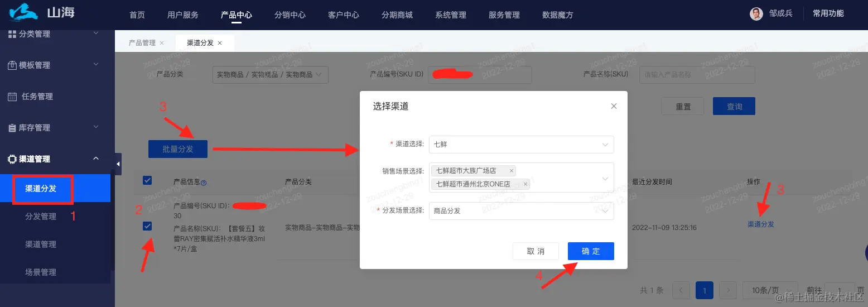Open the 分期商城 top menu
Screen dimensions: 868x307
(397, 15)
